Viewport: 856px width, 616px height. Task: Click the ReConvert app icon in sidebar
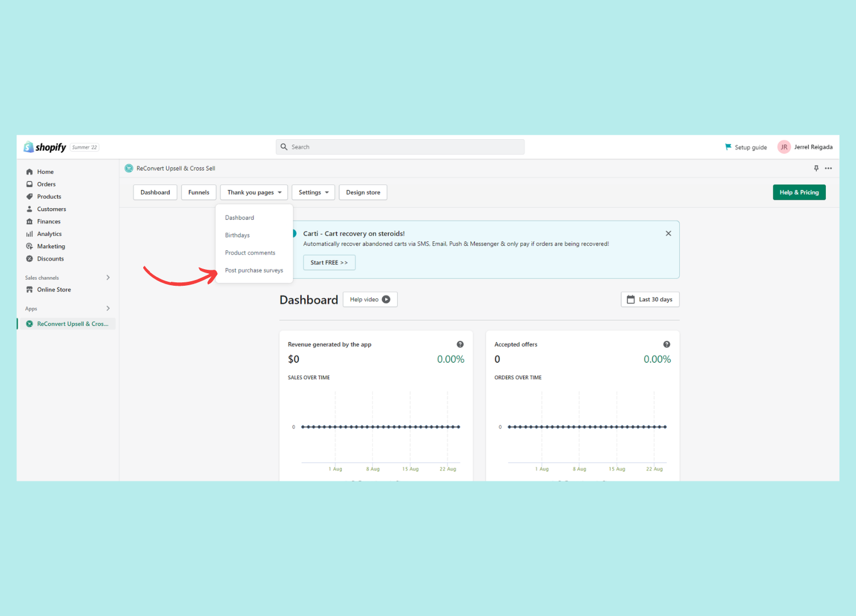coord(30,324)
